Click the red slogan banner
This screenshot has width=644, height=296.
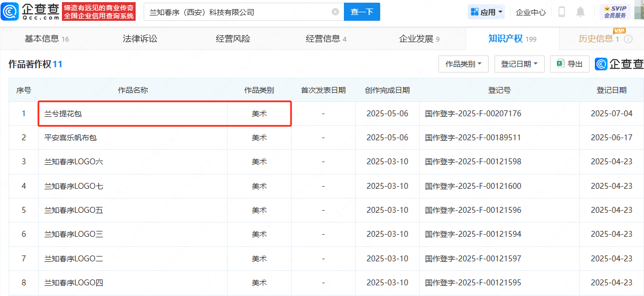pyautogui.click(x=99, y=12)
